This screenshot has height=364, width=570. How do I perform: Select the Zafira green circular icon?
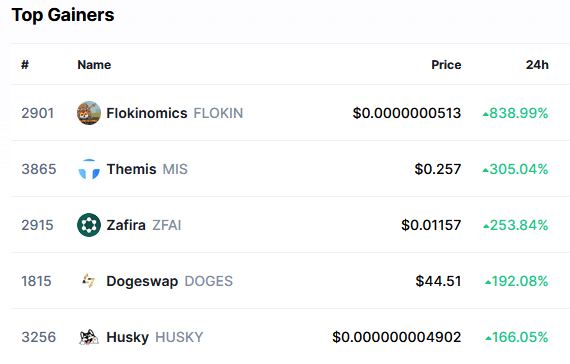coord(89,225)
